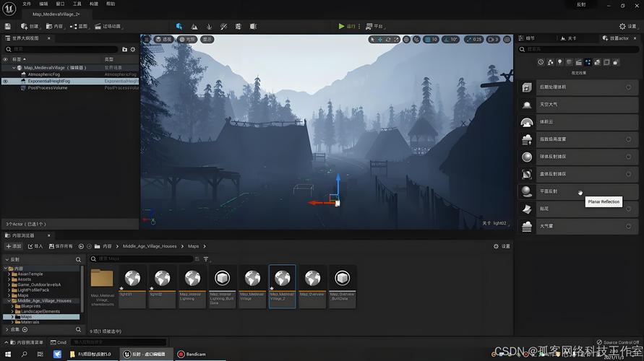The image size is (644, 361).
Task: Click the Add button in Content Browser
Action: coord(14,246)
